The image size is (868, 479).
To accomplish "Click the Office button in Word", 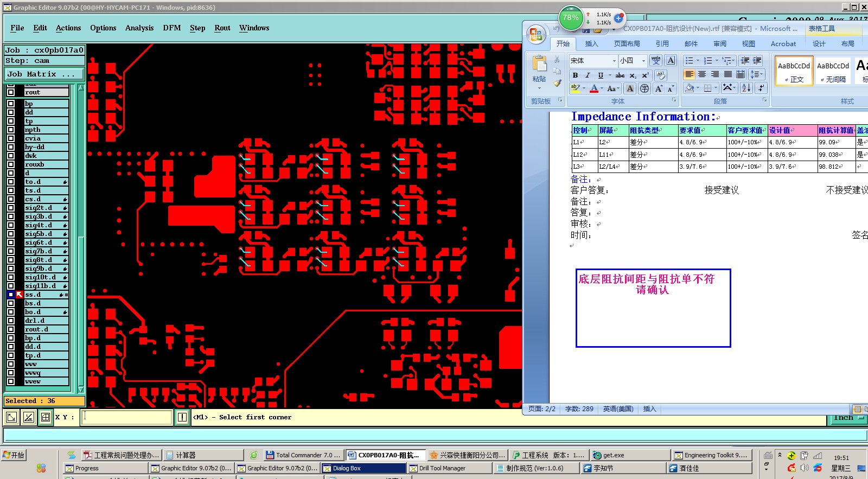I will (x=536, y=35).
